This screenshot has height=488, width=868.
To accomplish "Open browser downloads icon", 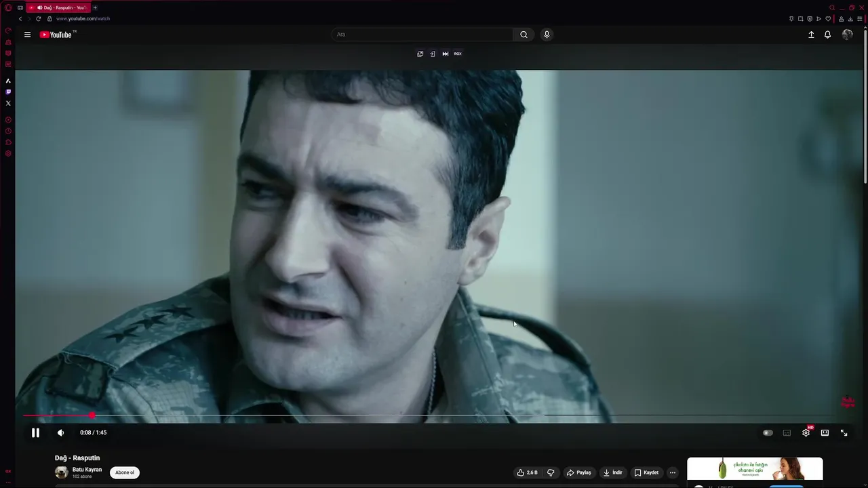I will 850,19.
